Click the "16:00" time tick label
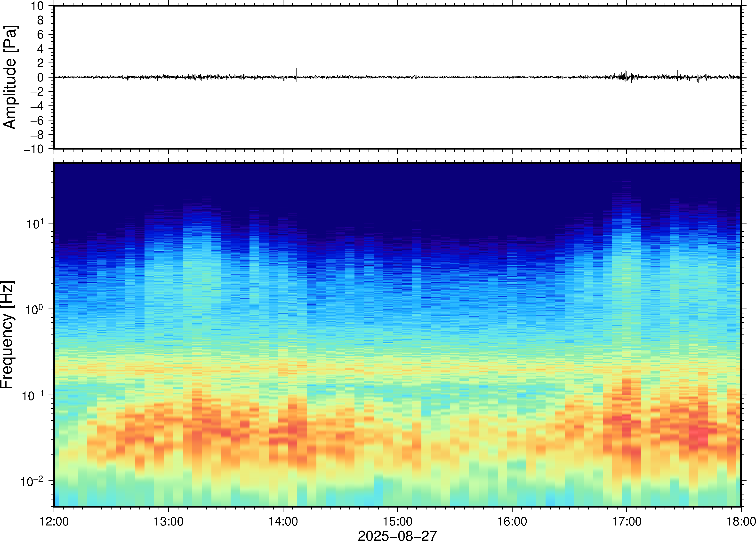The image size is (756, 541). (512, 521)
